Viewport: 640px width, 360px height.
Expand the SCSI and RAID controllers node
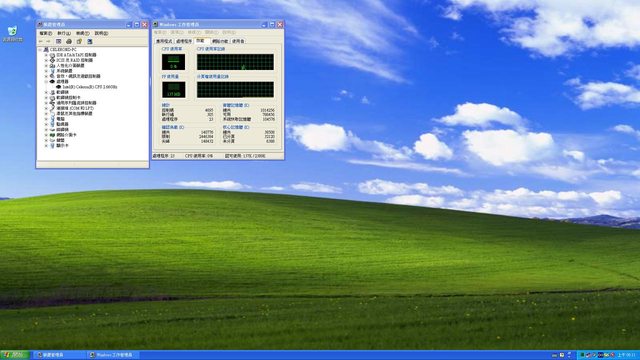pos(46,60)
